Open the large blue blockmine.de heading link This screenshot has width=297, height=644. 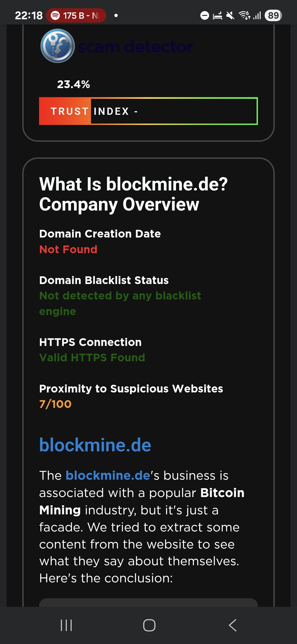click(95, 445)
